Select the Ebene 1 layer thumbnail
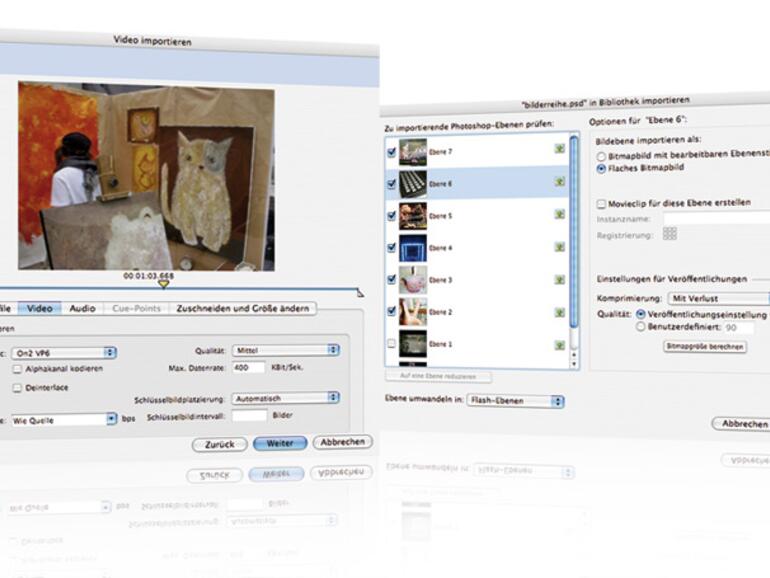 [412, 343]
